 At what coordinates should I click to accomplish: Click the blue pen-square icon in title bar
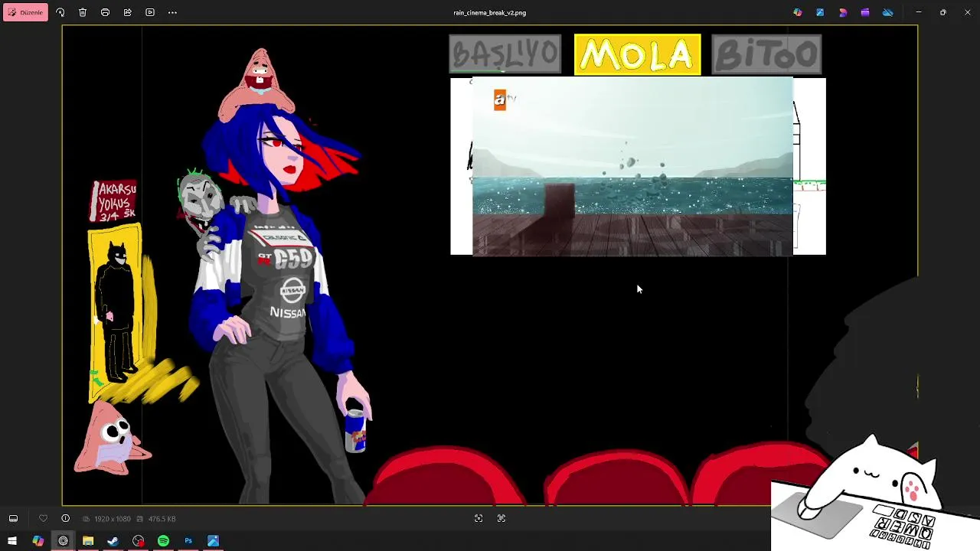click(820, 12)
